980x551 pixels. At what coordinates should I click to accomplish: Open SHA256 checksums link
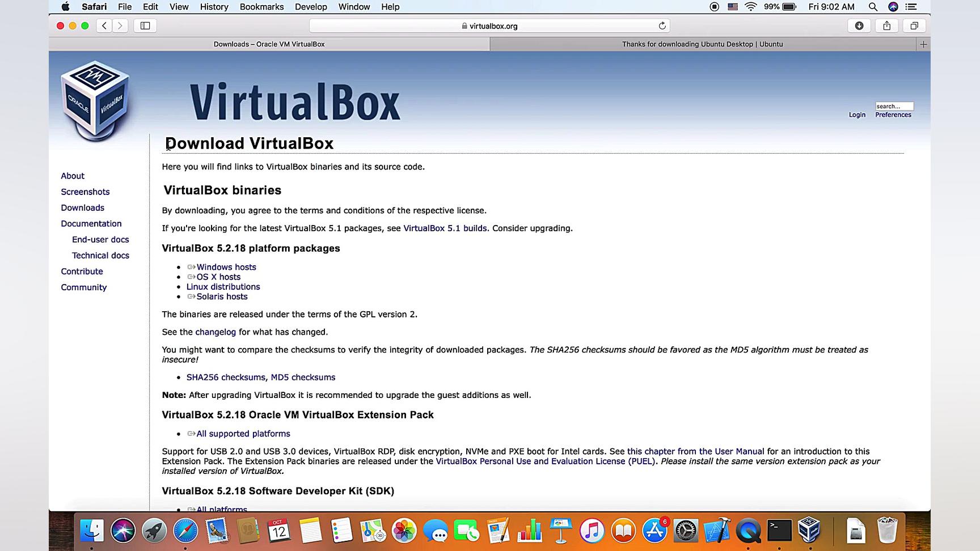(226, 377)
